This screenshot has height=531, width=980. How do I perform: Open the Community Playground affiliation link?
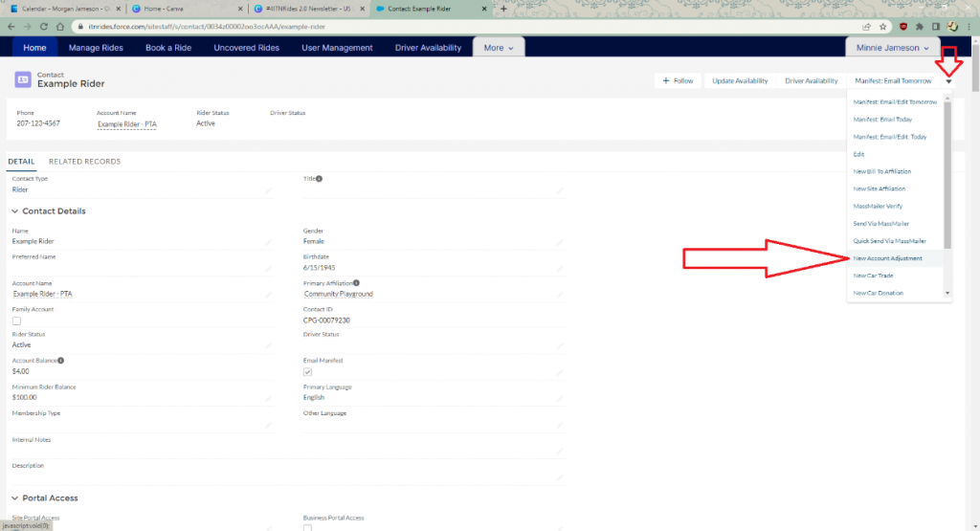point(338,294)
